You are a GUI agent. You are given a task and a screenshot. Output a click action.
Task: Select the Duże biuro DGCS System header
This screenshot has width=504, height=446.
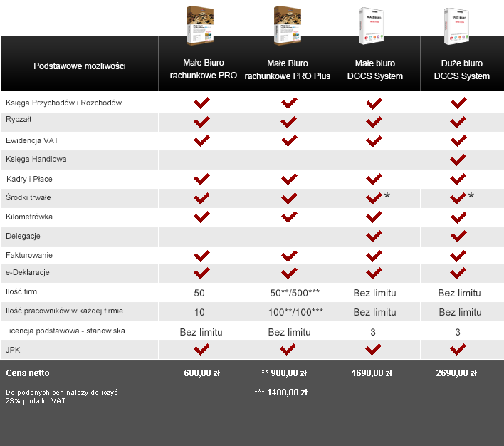[x=462, y=70]
